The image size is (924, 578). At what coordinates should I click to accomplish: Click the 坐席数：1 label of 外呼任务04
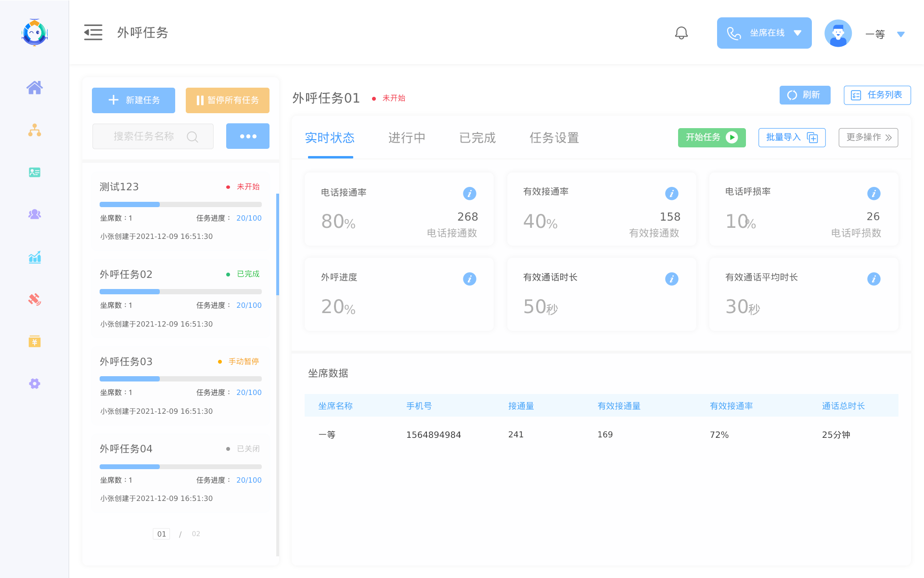pos(116,480)
